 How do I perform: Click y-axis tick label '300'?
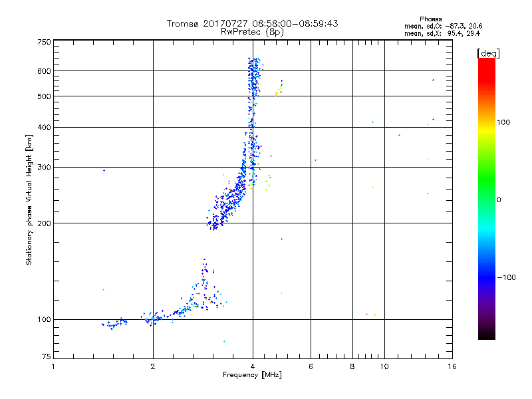44,168
